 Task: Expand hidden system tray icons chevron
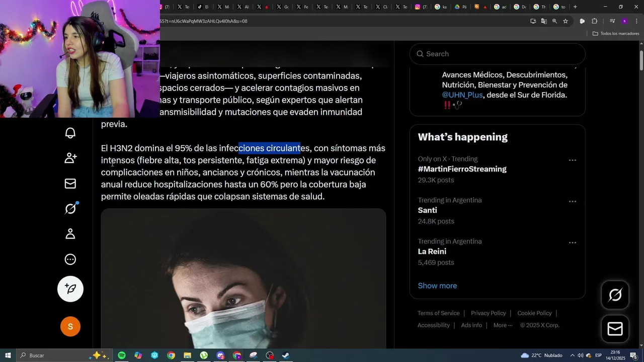pos(572,355)
